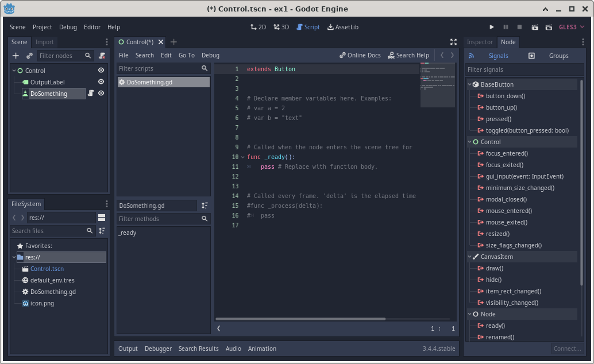This screenshot has width=594, height=364.
Task: Add a new scene tab
Action: (x=173, y=42)
